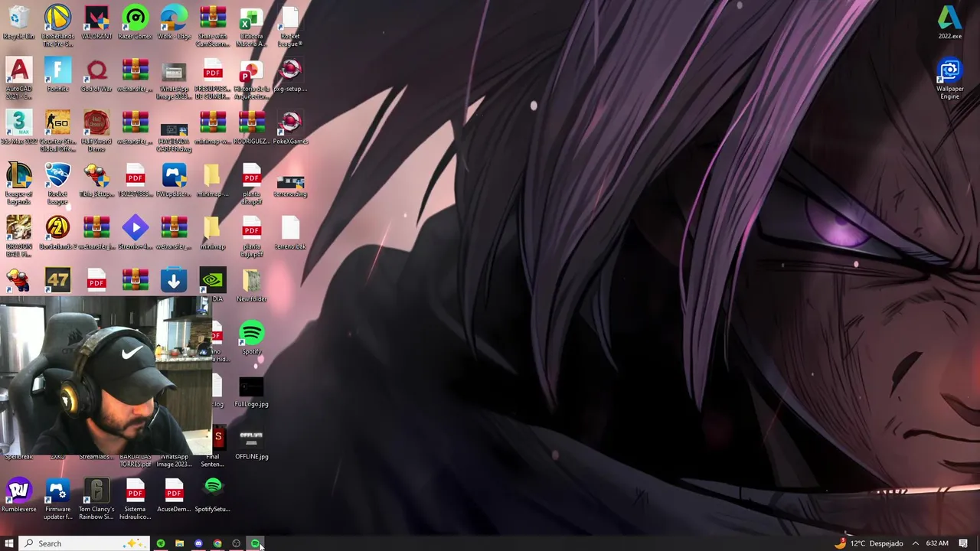980x551 pixels.
Task: Run the pxg-setup installer
Action: click(290, 75)
